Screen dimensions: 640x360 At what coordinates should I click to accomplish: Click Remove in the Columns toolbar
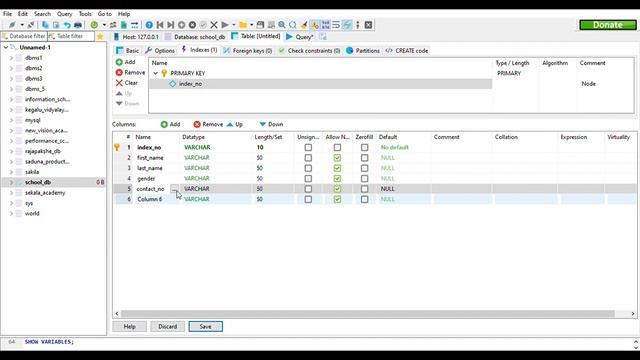point(208,124)
